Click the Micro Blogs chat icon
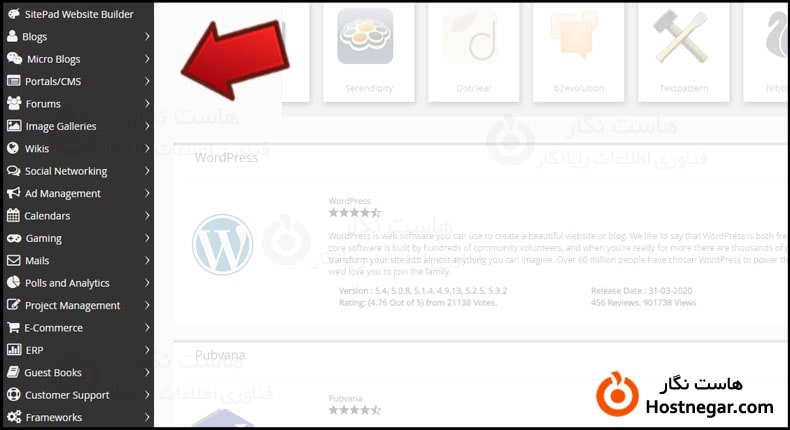Viewport: 790px width, 430px height. (14, 58)
